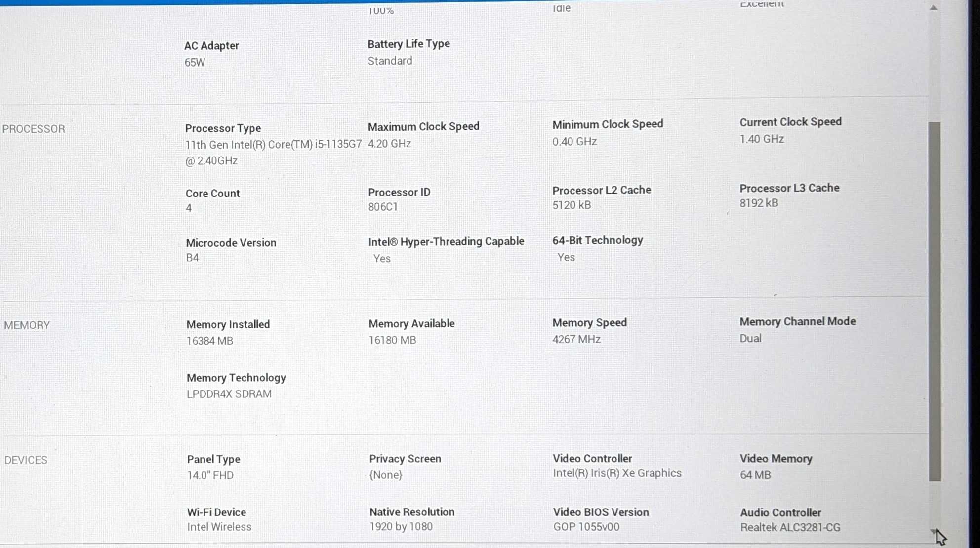Click the 1.40 GHz value

coord(762,139)
